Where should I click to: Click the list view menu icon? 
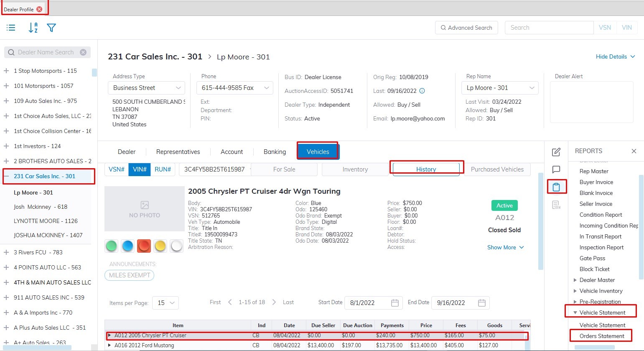click(x=11, y=28)
